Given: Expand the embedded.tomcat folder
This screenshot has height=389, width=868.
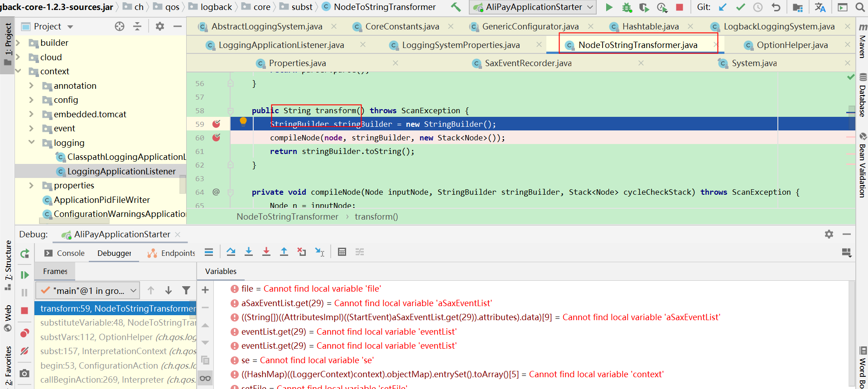Looking at the screenshot, I should click(31, 114).
